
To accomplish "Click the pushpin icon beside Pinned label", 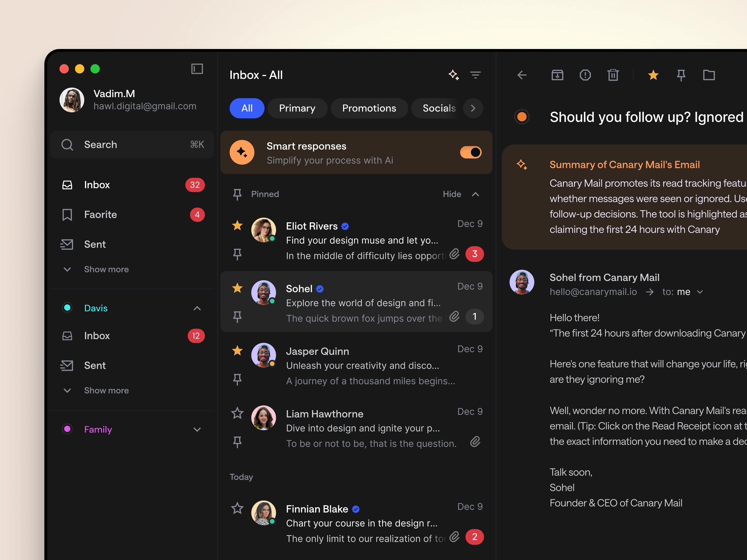I will (237, 194).
